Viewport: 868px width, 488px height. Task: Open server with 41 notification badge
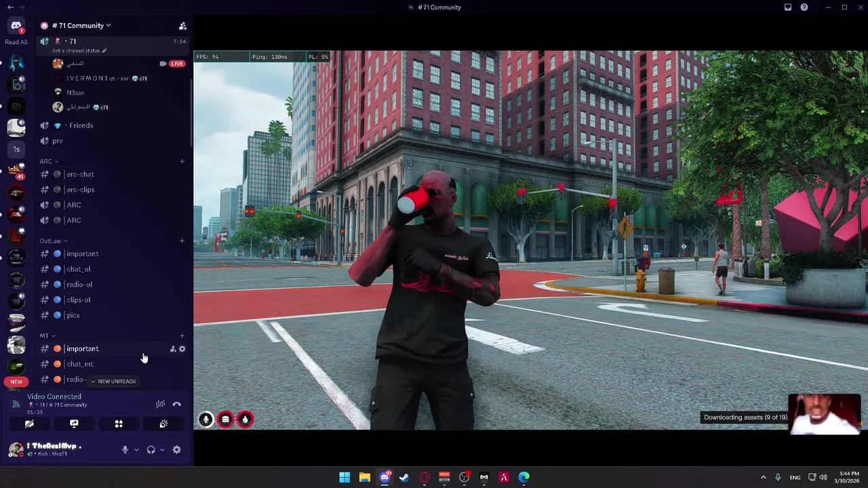[x=16, y=170]
